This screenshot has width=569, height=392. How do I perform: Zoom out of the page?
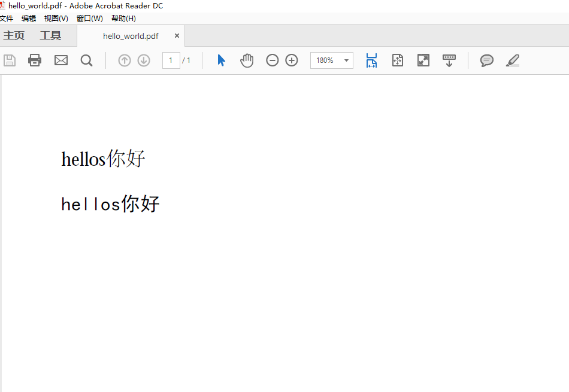coord(273,60)
